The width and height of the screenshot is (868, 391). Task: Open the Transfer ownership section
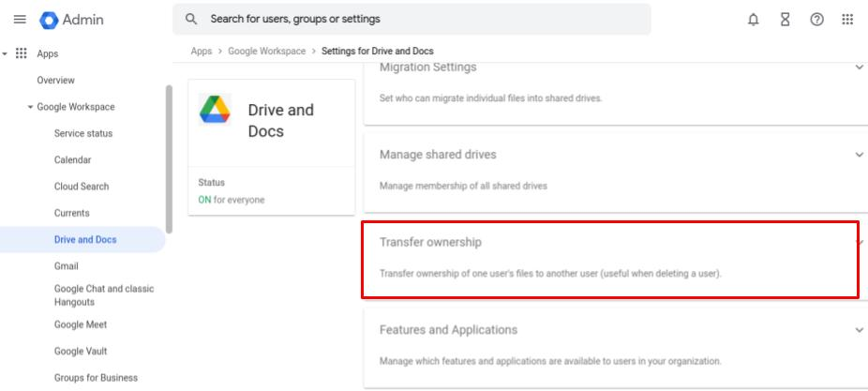pyautogui.click(x=610, y=259)
